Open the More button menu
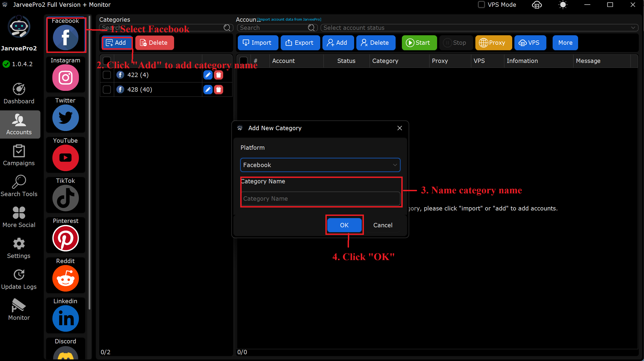 click(565, 43)
